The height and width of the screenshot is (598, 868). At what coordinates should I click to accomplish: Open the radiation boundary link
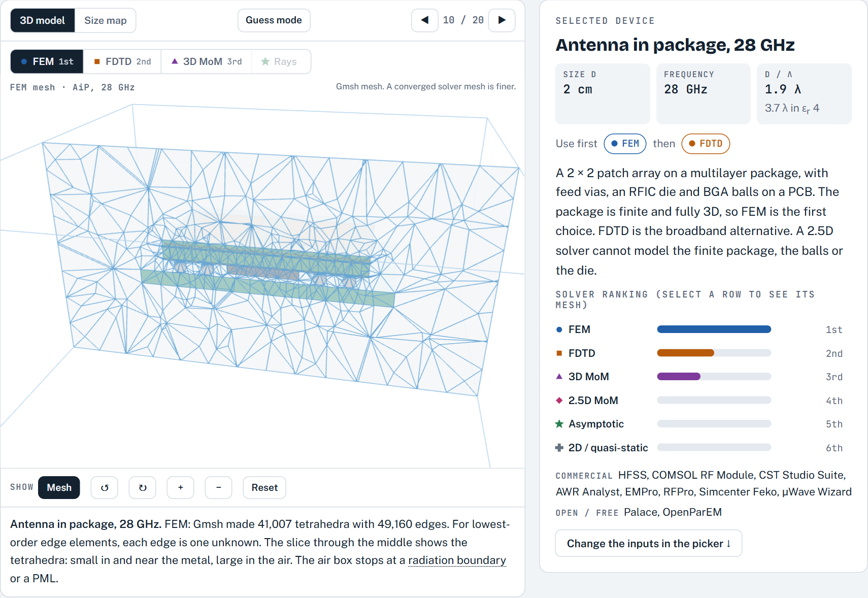point(457,560)
